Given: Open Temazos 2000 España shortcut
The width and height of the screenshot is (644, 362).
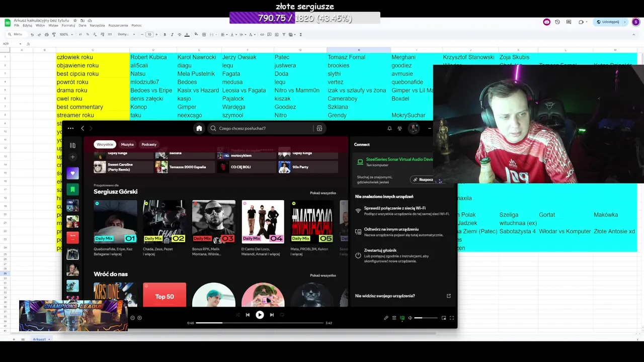Looking at the screenshot, I should [184, 167].
